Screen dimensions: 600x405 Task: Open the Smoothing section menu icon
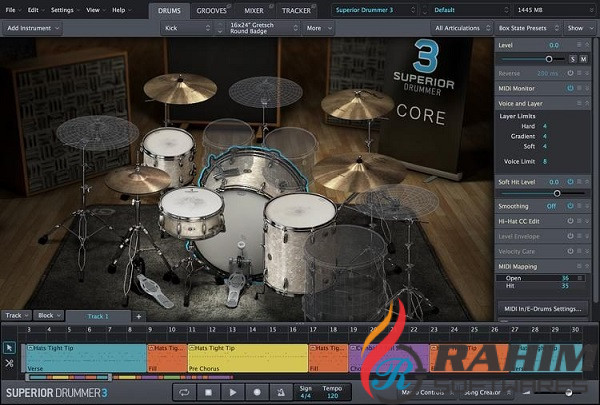pyautogui.click(x=579, y=206)
